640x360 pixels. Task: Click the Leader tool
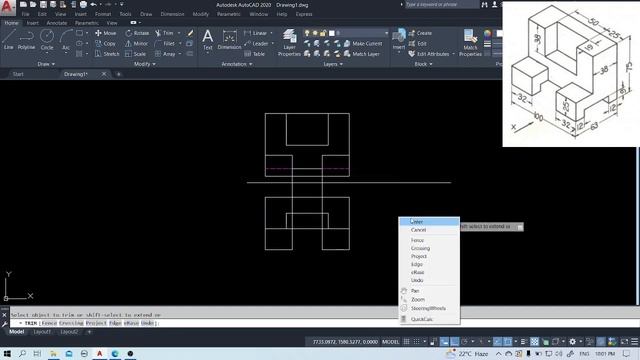click(x=256, y=43)
